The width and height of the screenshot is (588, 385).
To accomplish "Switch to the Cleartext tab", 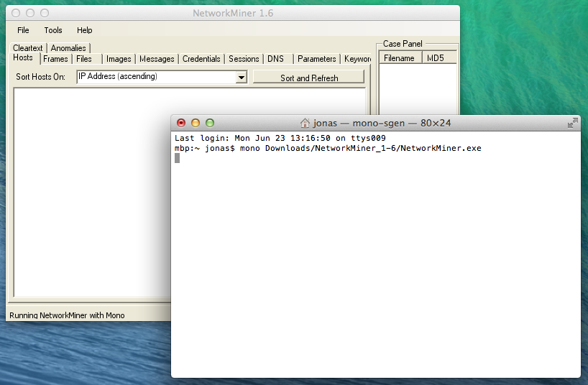I will (x=27, y=48).
